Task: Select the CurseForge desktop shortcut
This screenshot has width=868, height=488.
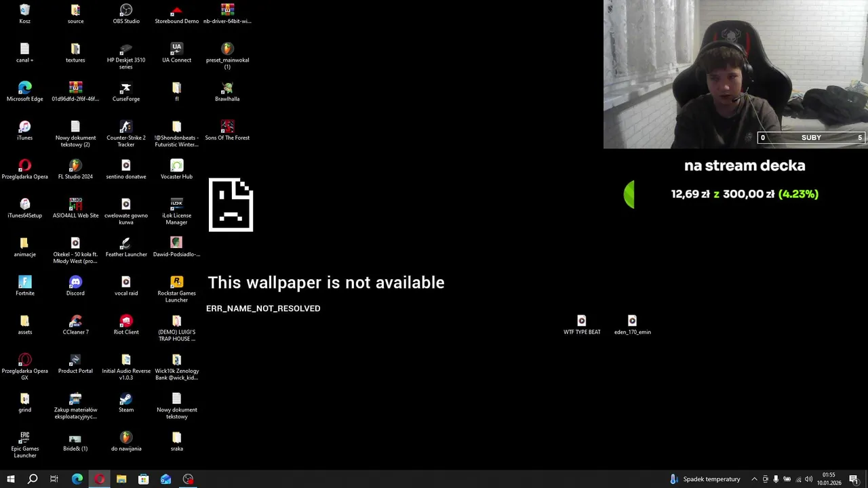Action: [126, 91]
